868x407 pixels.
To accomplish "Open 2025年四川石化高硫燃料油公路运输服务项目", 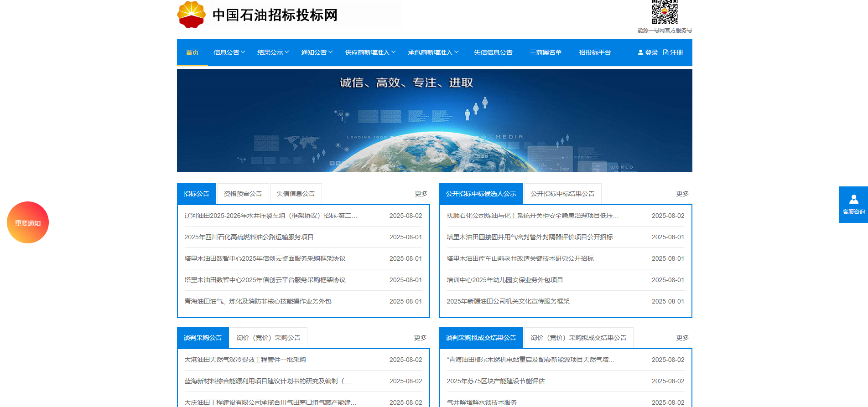I will point(249,237).
